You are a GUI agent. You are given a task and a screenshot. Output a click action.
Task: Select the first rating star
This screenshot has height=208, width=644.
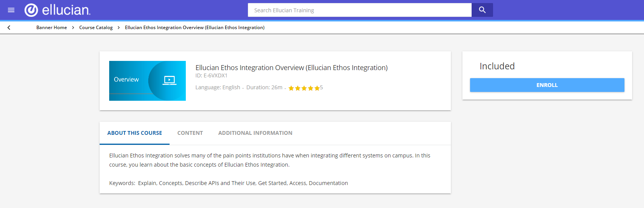pyautogui.click(x=291, y=88)
